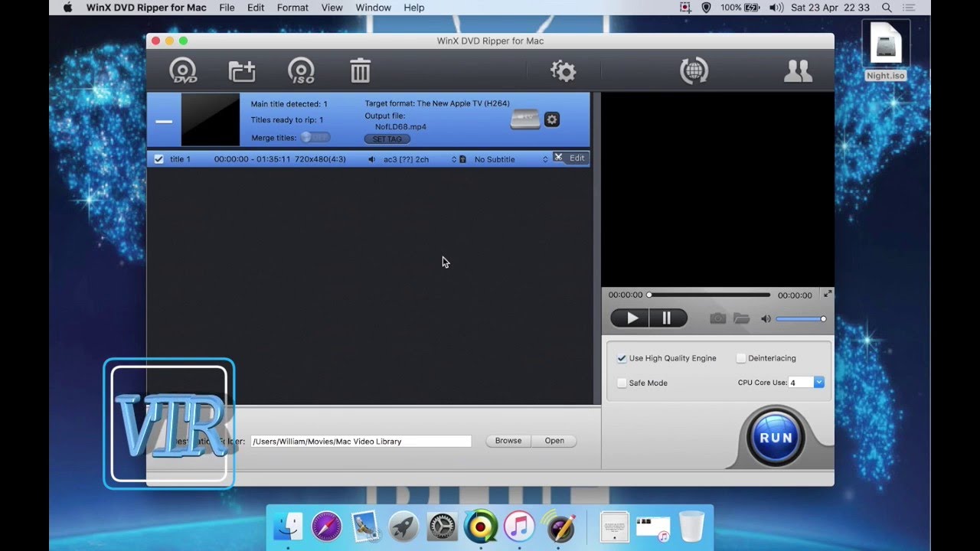Open the WinX DVD Ripper for Mac menu
This screenshot has width=980, height=551.
(x=146, y=8)
